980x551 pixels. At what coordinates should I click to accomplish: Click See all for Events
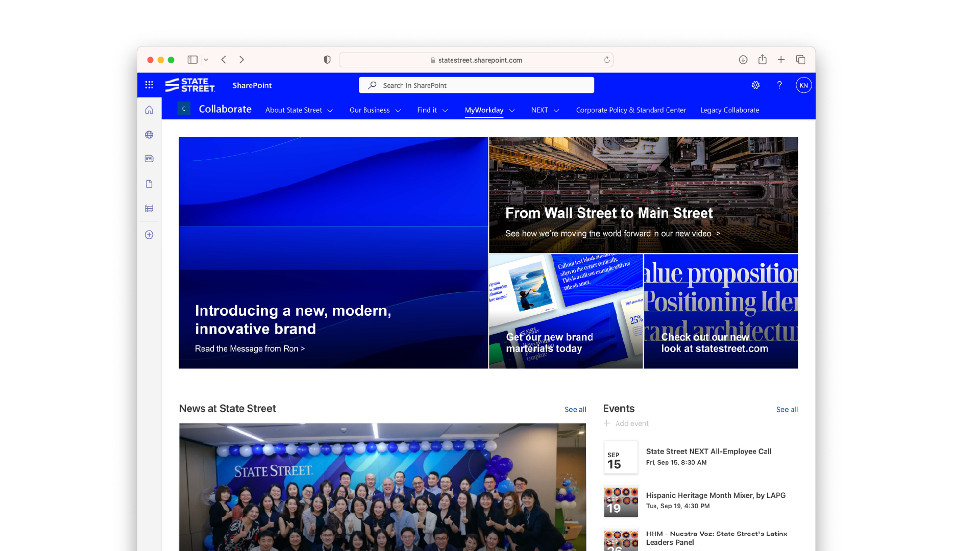click(x=787, y=410)
